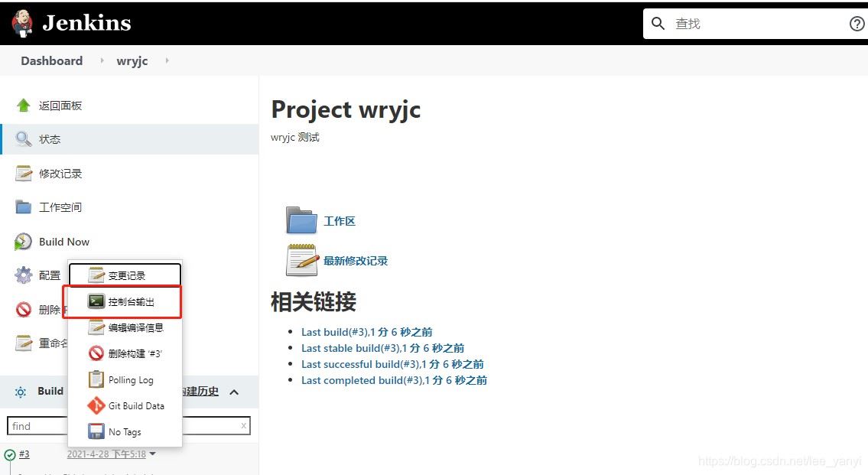Click the wryjc breadcrumb link
The width and height of the screenshot is (868, 475).
[132, 61]
